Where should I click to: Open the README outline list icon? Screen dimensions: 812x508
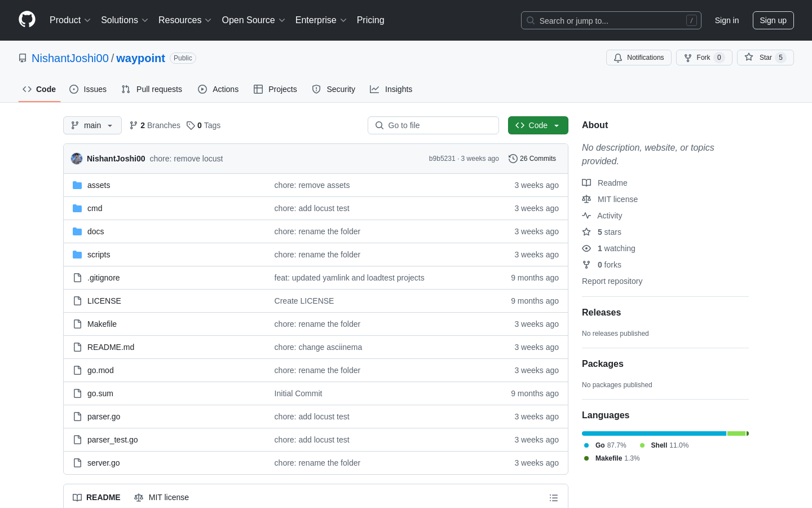tap(554, 498)
